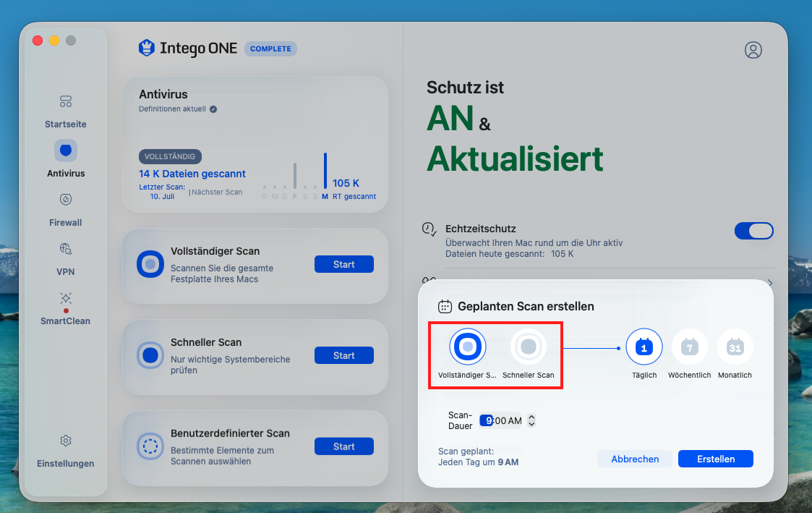
Task: Start the Benutzerdefinierter Scan
Action: coord(344,446)
